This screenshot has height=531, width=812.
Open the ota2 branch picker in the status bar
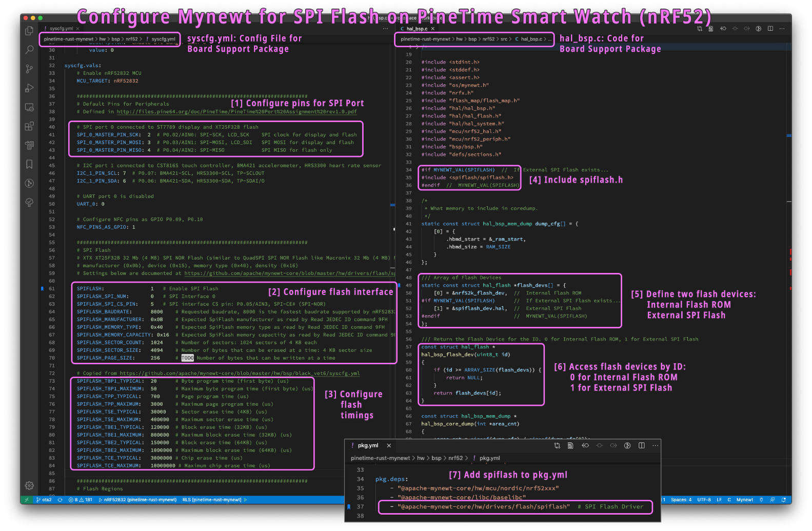[x=44, y=500]
